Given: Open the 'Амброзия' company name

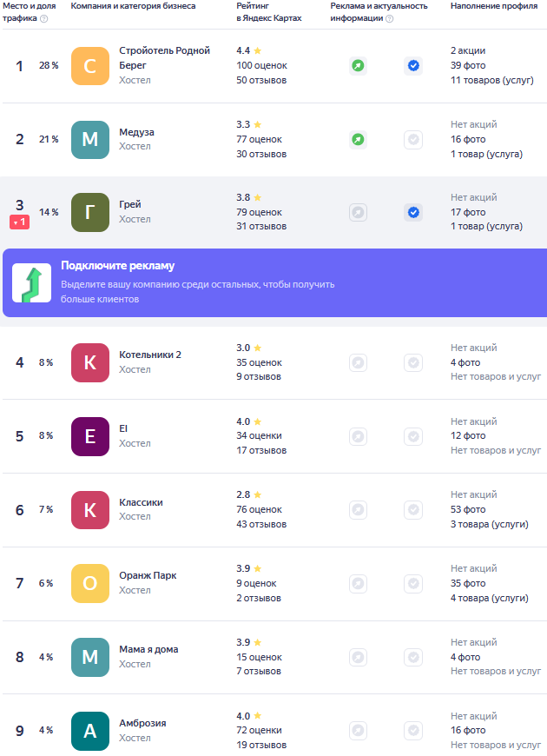Looking at the screenshot, I should (142, 723).
